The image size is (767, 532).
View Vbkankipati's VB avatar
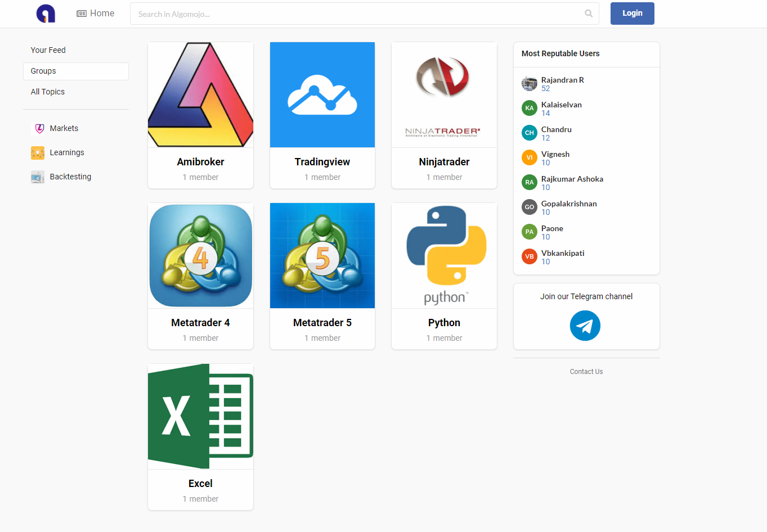pos(530,256)
